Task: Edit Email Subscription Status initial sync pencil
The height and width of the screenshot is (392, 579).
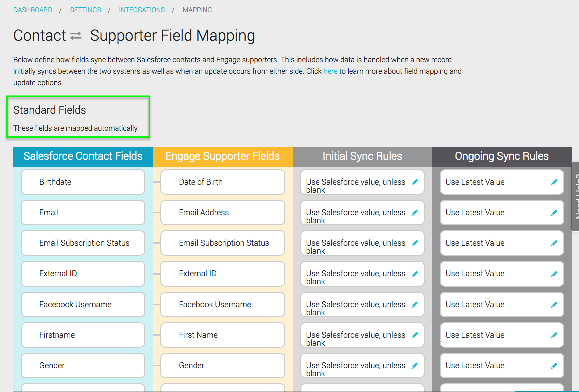Action: coord(415,243)
